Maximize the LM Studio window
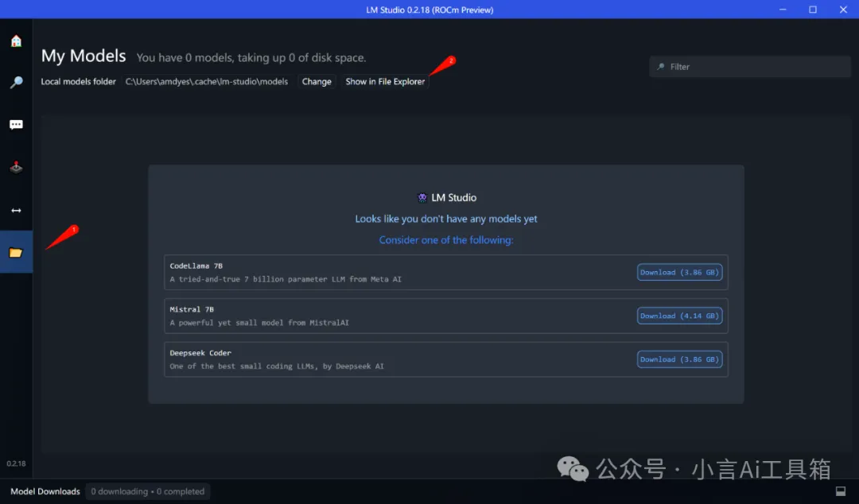 pos(813,10)
